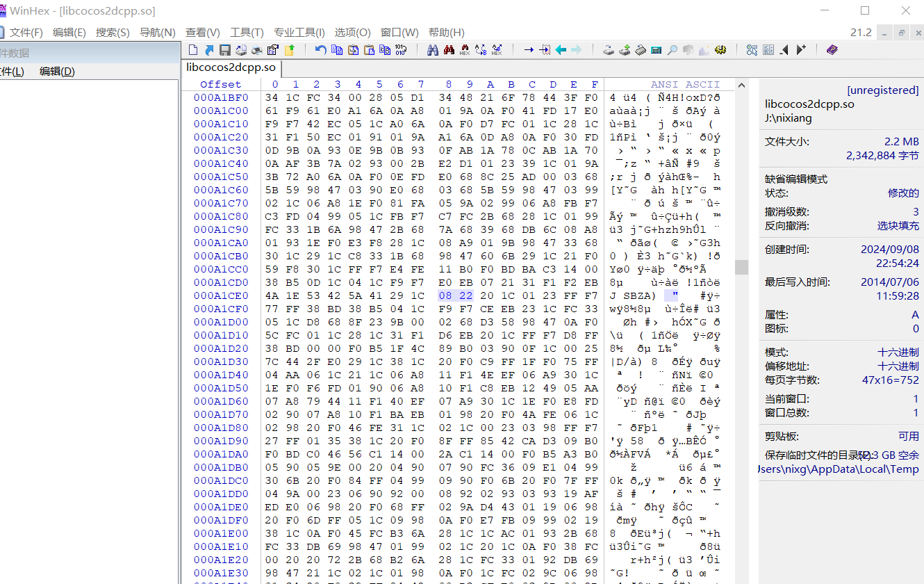Open the 选项(O) menu

[x=353, y=33]
